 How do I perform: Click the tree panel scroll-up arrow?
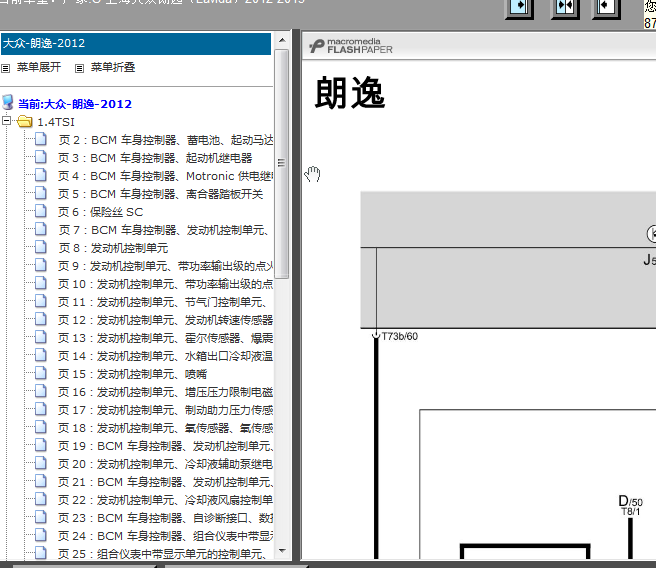[x=282, y=41]
